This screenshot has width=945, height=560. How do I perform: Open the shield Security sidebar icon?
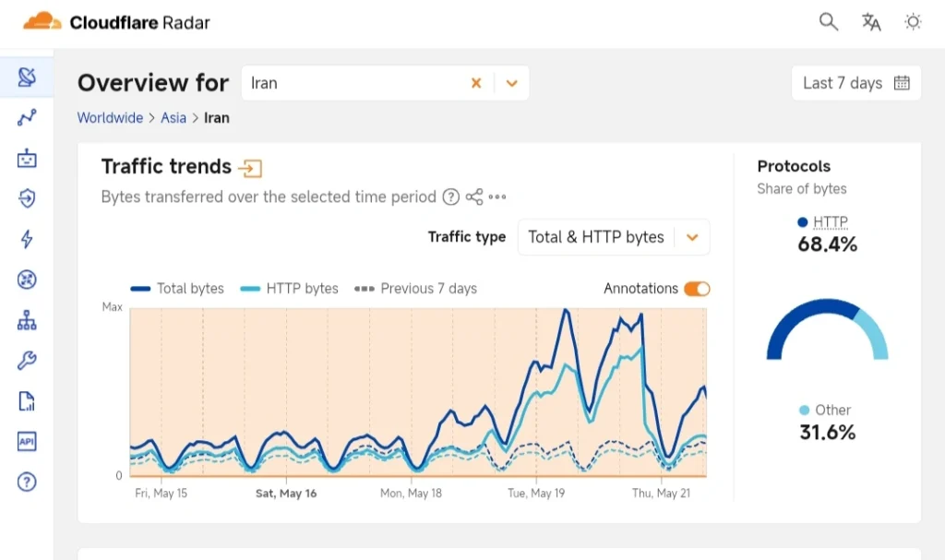click(27, 198)
